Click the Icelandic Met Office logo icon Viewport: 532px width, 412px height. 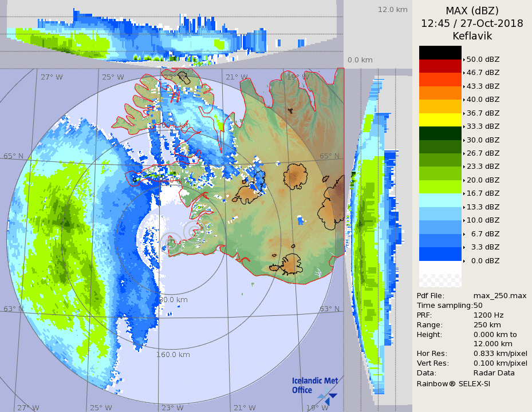pos(327,396)
